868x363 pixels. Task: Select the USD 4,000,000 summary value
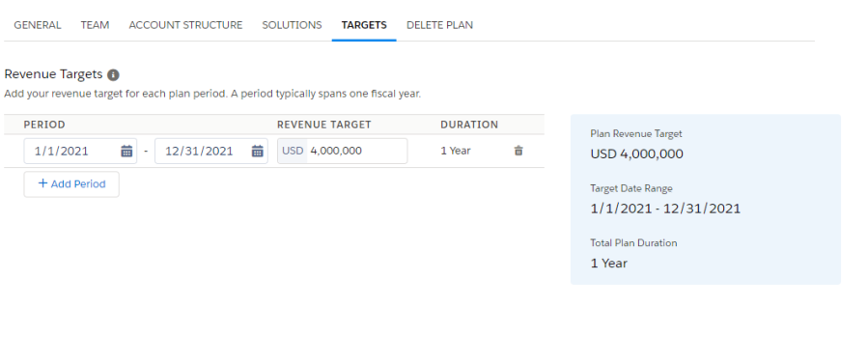636,154
